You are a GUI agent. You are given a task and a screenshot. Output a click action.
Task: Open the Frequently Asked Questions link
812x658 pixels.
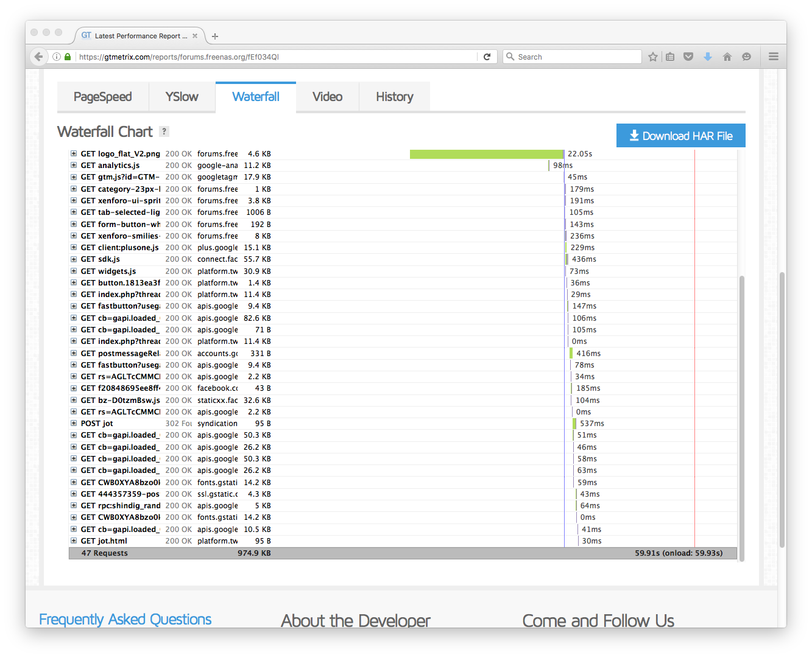tap(125, 620)
